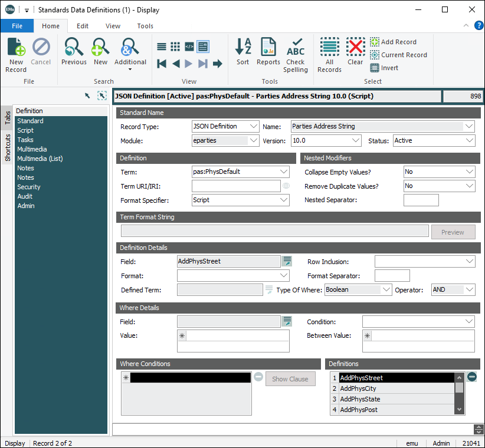Switch to the Edit ribbon tab
Screen dimensions: 485x448
(83, 26)
